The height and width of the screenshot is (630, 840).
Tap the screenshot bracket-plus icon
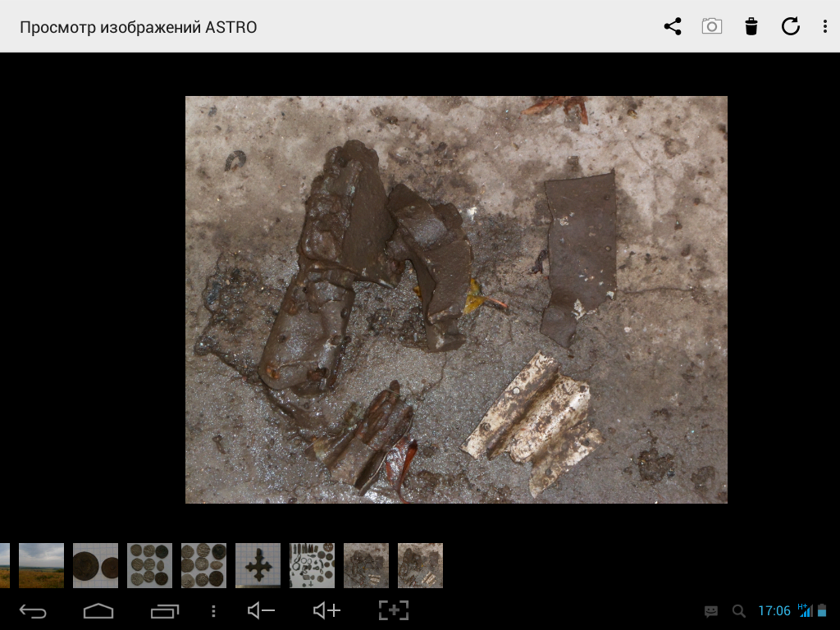tap(394, 610)
